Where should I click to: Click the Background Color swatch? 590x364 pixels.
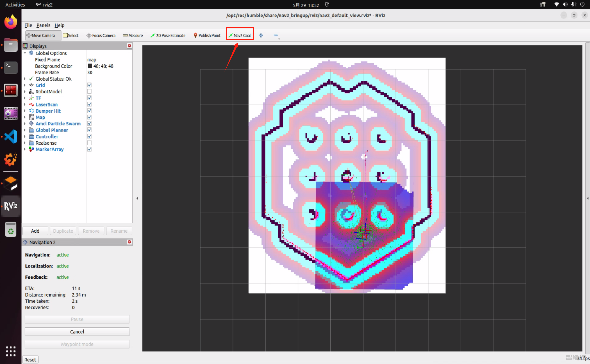(x=90, y=66)
